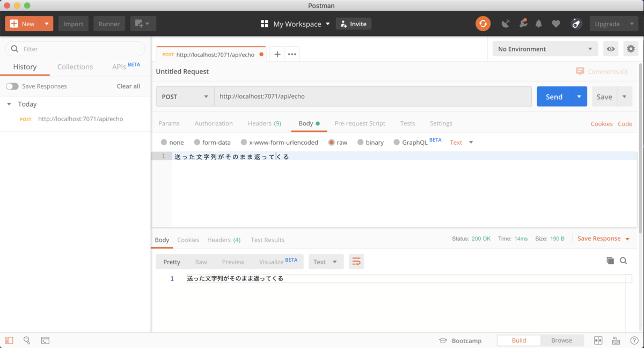Viewport: 644px width, 348px height.
Task: Open the Params tab
Action: point(169,123)
